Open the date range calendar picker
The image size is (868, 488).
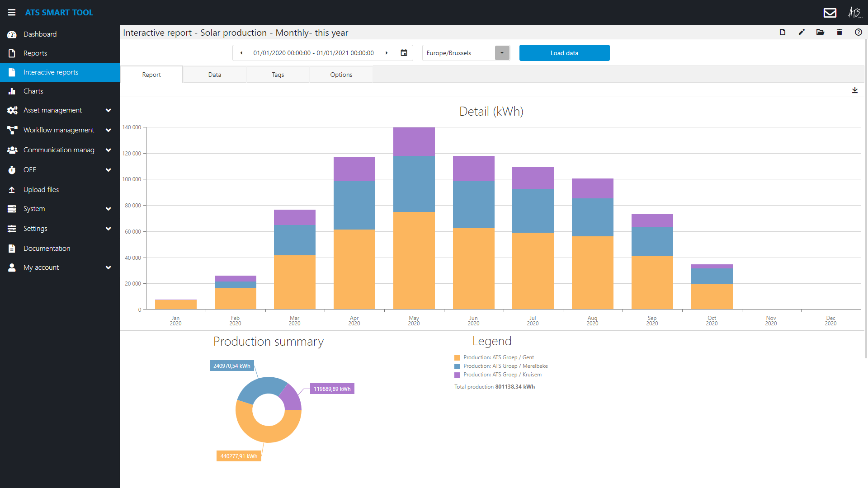pos(404,52)
